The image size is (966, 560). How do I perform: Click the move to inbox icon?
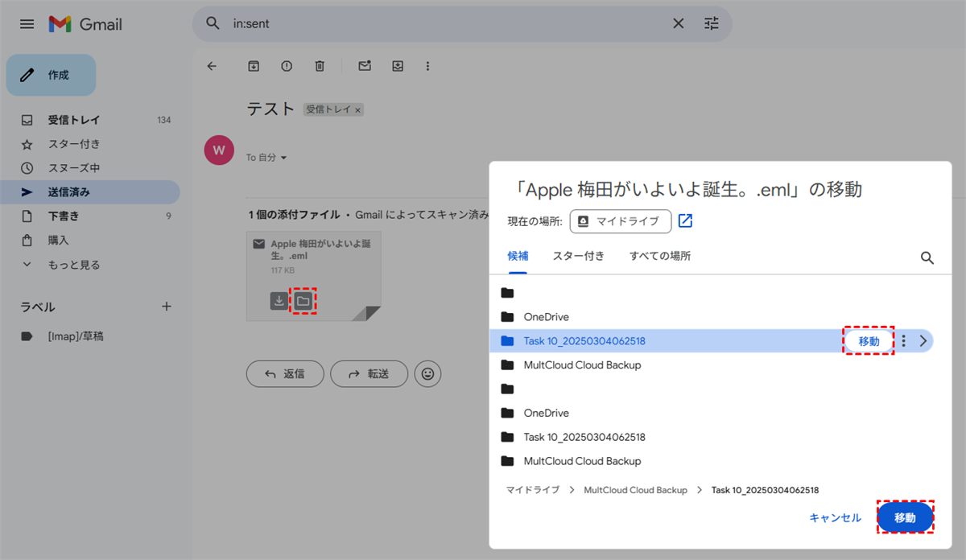pos(398,66)
